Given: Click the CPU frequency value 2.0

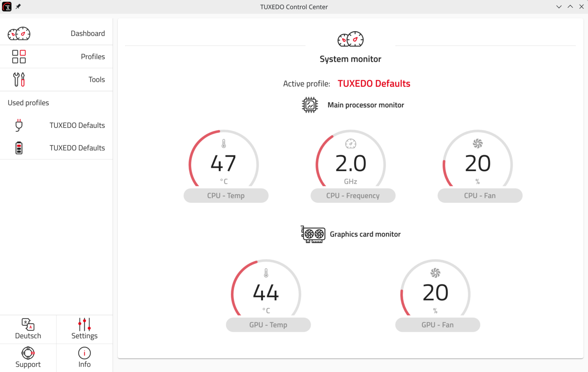Looking at the screenshot, I should click(x=351, y=163).
